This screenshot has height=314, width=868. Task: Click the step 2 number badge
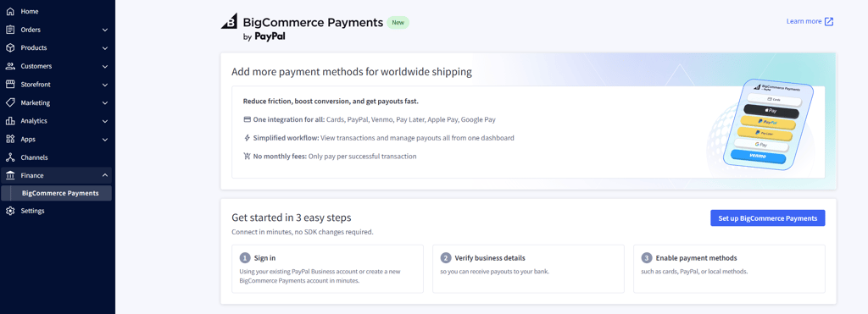pyautogui.click(x=446, y=258)
